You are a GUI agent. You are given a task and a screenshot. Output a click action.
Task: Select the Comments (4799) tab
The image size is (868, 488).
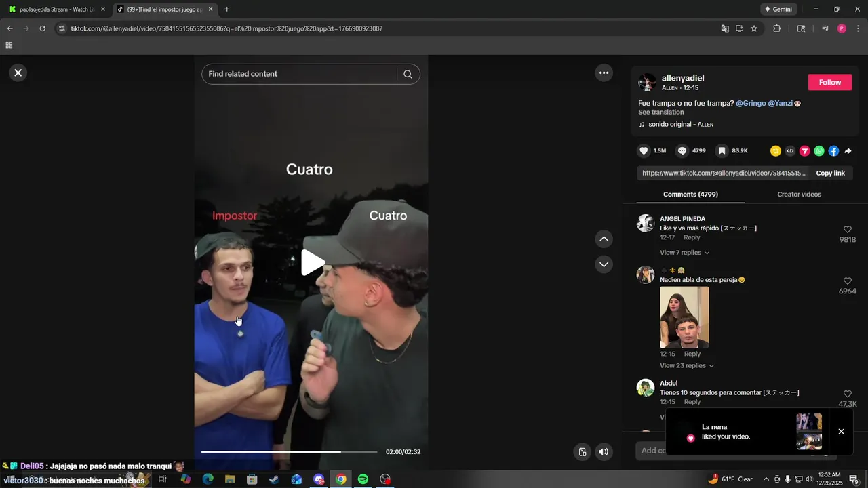(x=690, y=195)
